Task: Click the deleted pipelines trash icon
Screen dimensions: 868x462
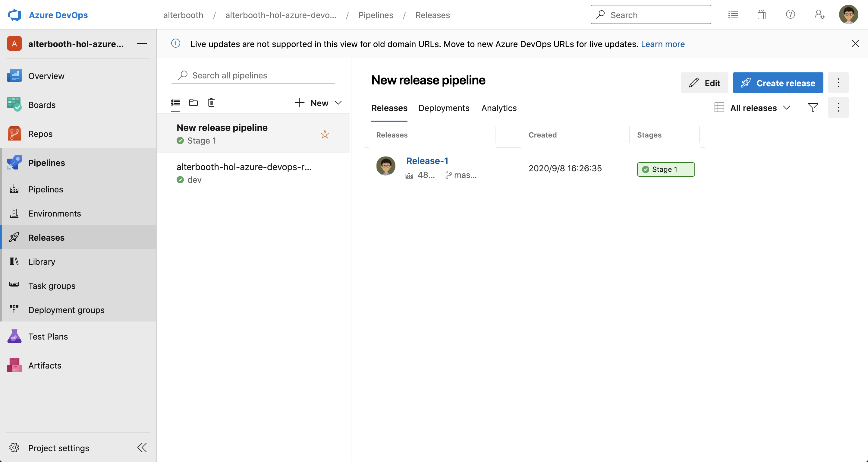Action: (x=211, y=103)
